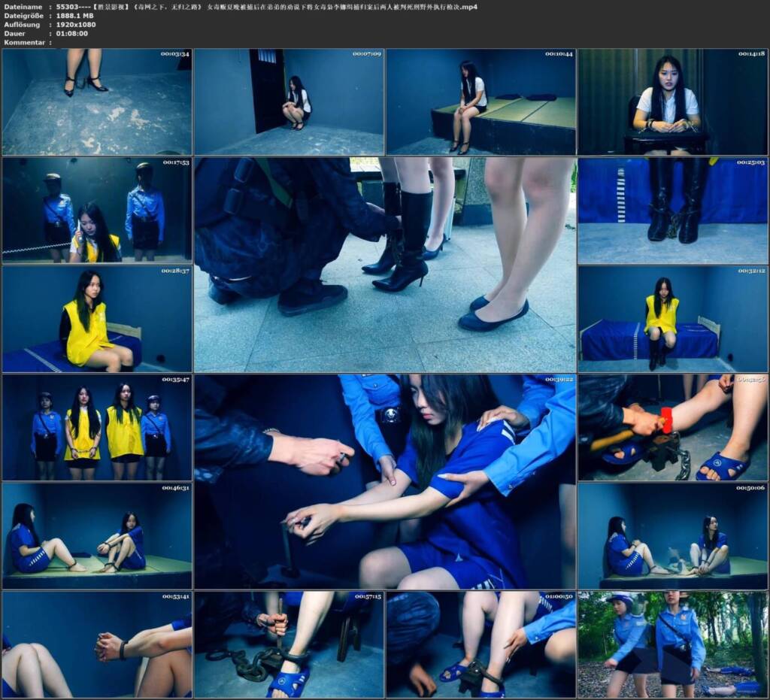Image resolution: width=770 pixels, height=700 pixels.
Task: Select the file size value "1888.1 MB"
Action: tap(75, 16)
